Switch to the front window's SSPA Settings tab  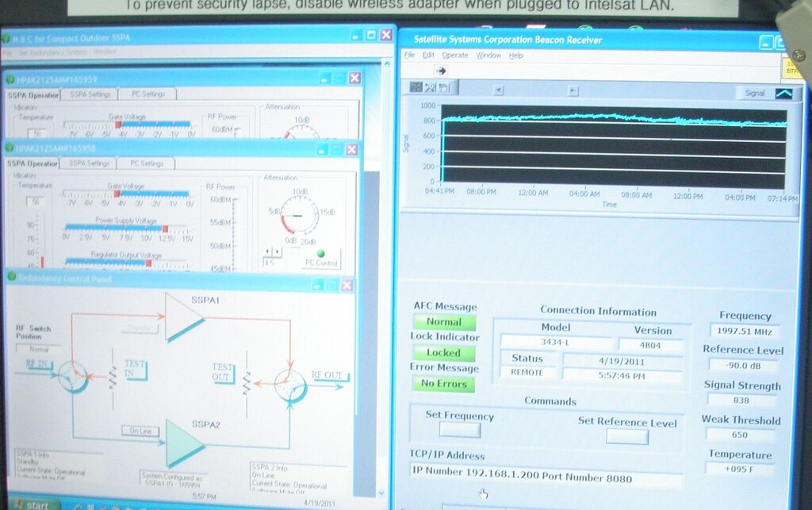[88, 163]
